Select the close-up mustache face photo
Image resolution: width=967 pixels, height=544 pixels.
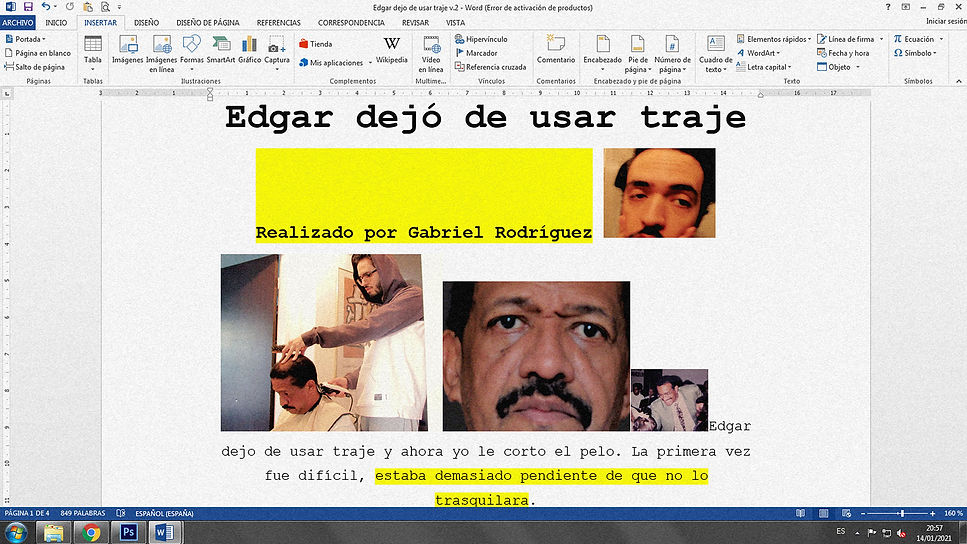536,356
